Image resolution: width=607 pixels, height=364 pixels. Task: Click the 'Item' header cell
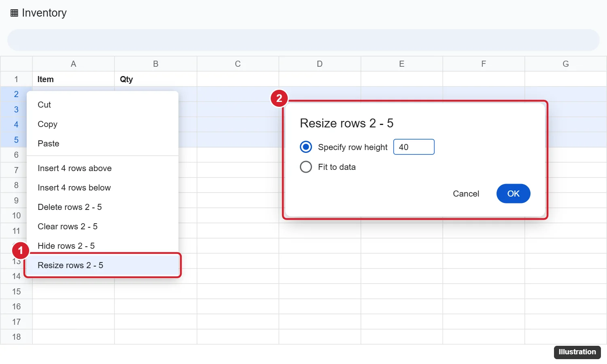[x=73, y=79]
